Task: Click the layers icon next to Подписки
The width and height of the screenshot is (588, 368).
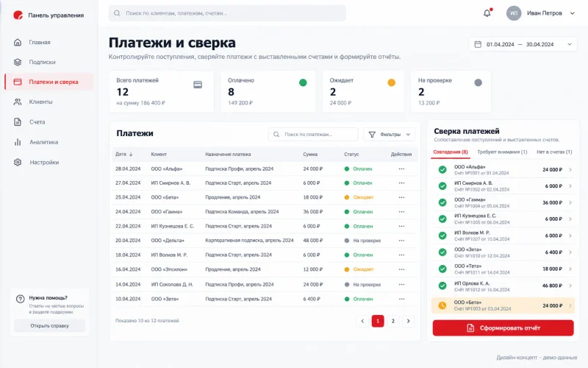Action: click(18, 62)
